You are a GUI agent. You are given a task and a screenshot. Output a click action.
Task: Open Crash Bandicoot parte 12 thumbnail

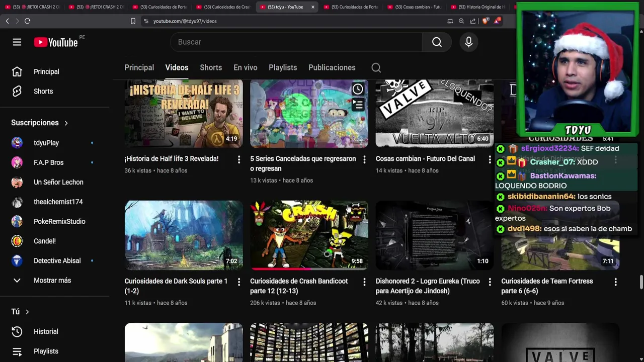309,235
